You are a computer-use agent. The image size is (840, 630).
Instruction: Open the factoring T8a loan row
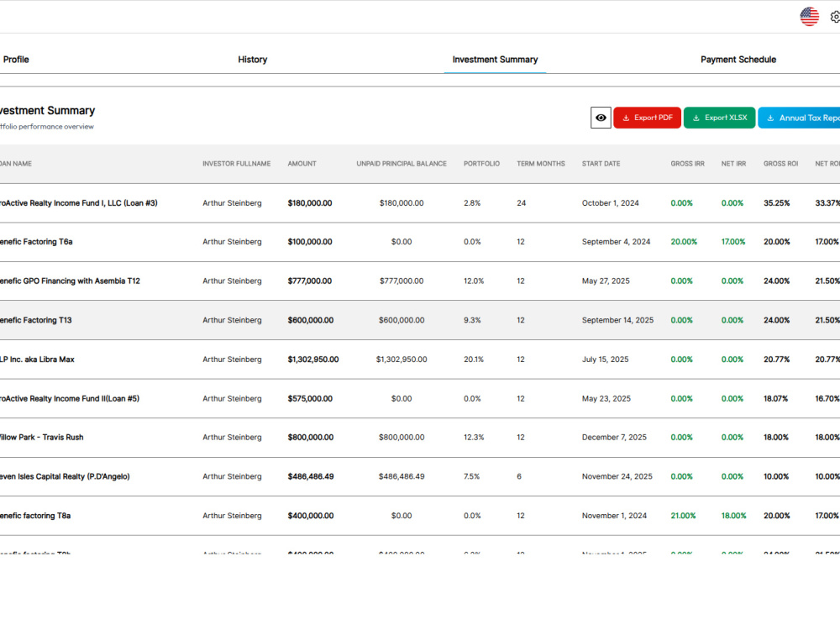tap(420, 516)
